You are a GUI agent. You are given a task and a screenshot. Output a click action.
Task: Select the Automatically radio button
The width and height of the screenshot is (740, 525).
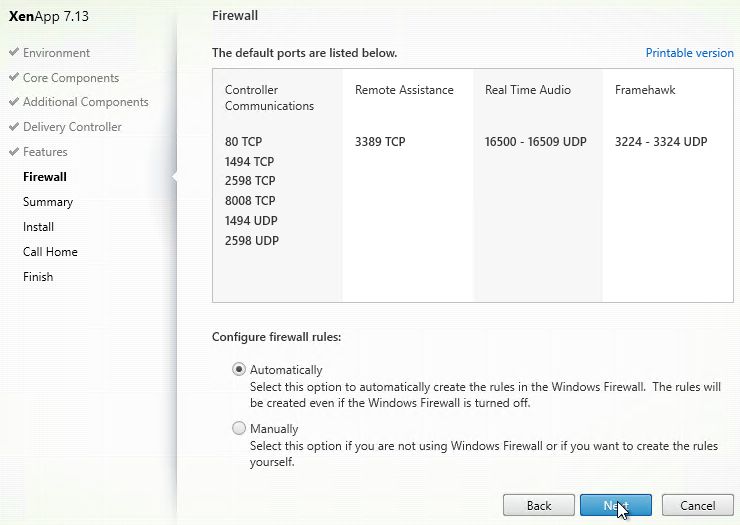239,369
